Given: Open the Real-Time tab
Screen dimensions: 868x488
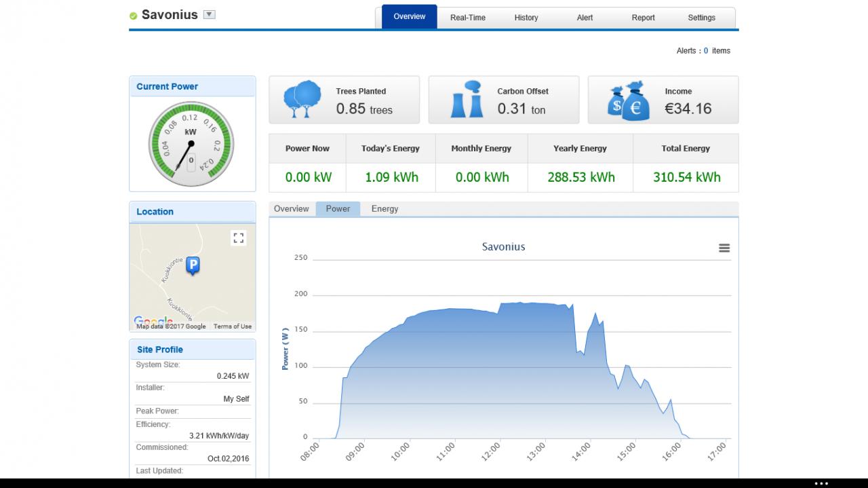Looking at the screenshot, I should 468,18.
